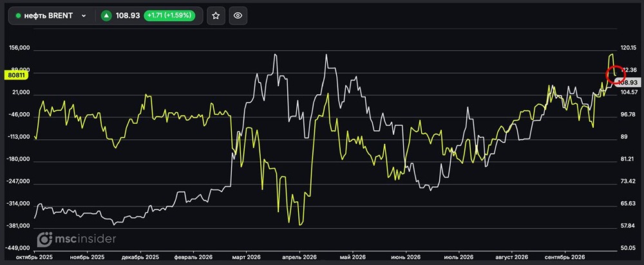This screenshot has width=644, height=265.
Task: Click the май 2026 date label
Action: pos(352,257)
